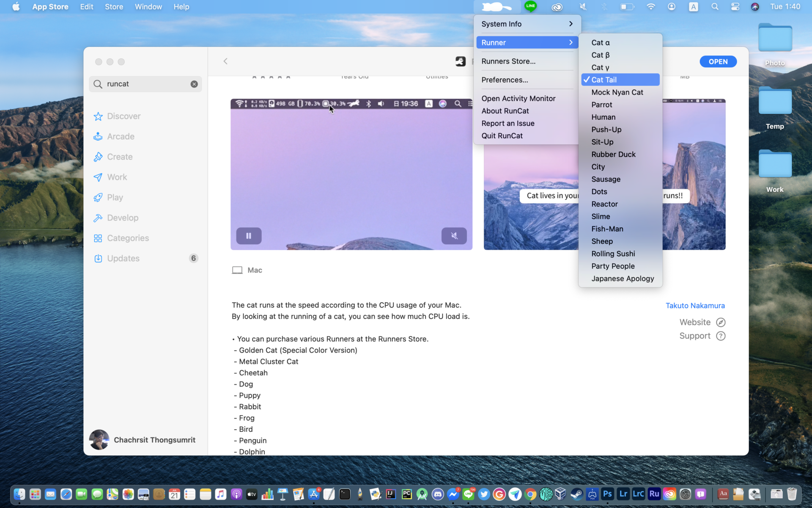Open Chachrsit Thongsumrit account profile
Screen dimensions: 812x508
[x=143, y=440]
